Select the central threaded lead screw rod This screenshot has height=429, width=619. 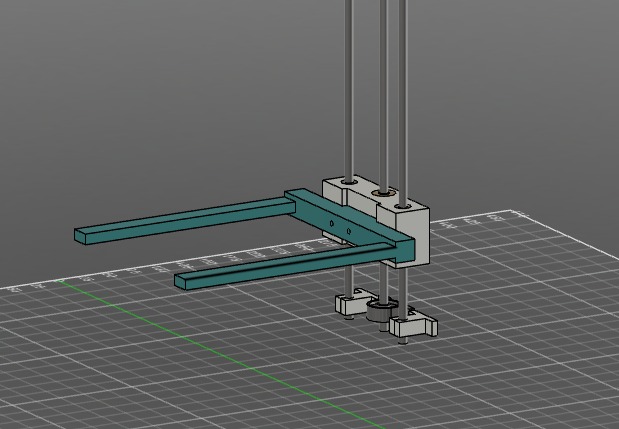[384, 95]
